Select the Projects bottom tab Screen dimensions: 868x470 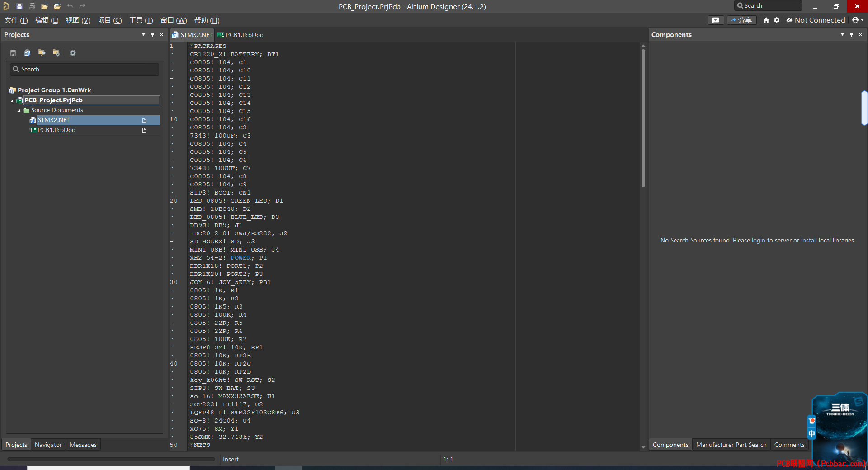[x=16, y=445]
